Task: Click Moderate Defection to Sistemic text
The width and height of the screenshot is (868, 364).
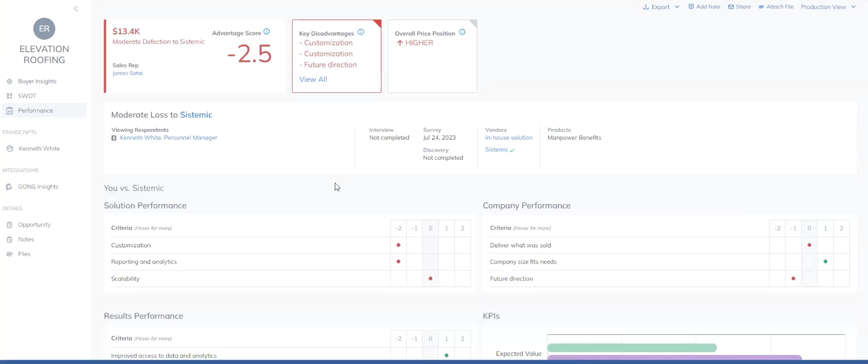Action: pyautogui.click(x=158, y=42)
